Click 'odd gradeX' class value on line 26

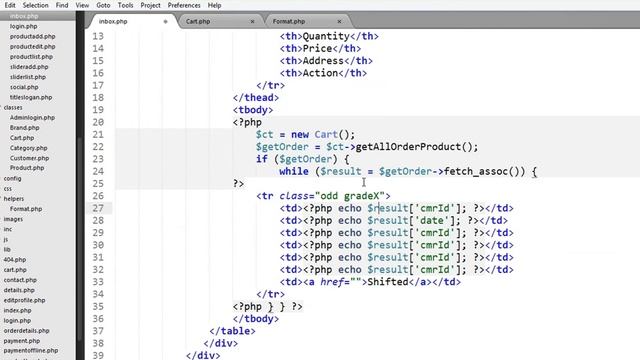(x=349, y=196)
